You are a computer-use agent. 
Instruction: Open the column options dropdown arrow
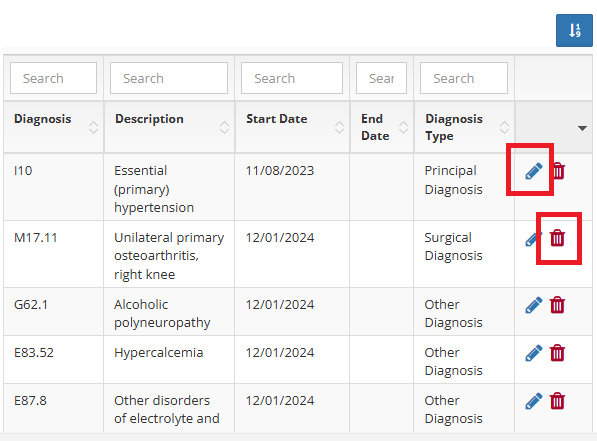[x=582, y=128]
